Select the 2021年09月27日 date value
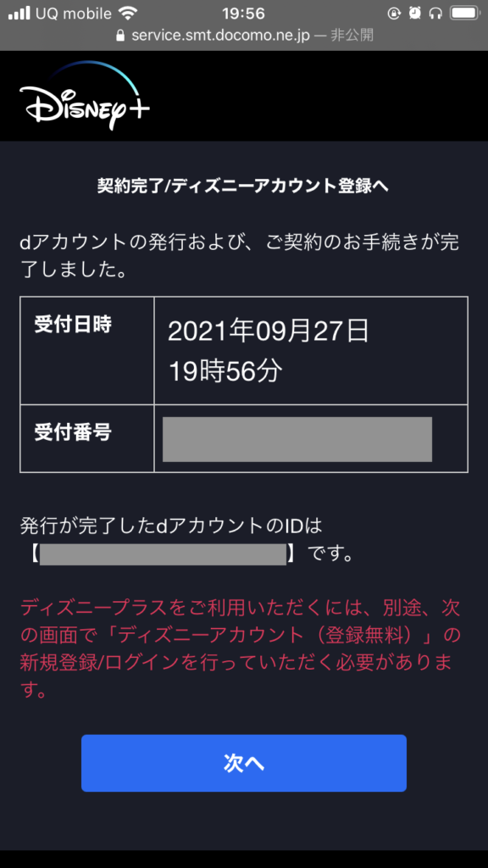 coord(269,331)
